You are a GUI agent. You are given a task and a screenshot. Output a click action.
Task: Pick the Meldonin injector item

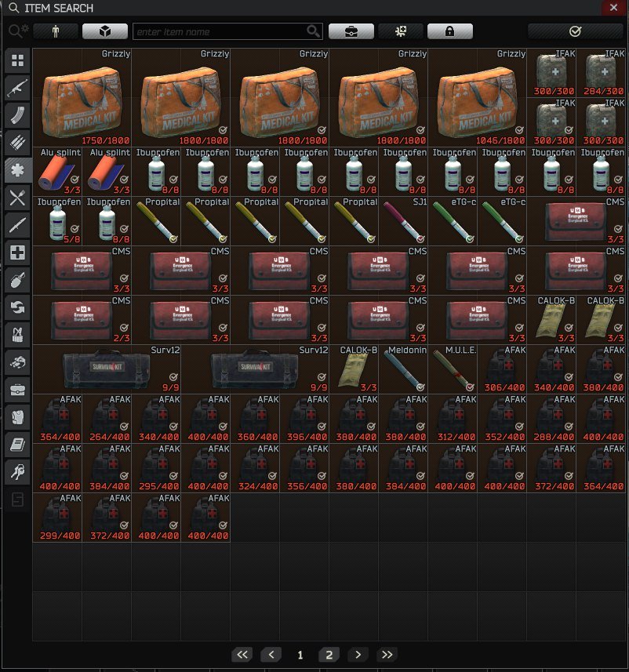coord(403,369)
